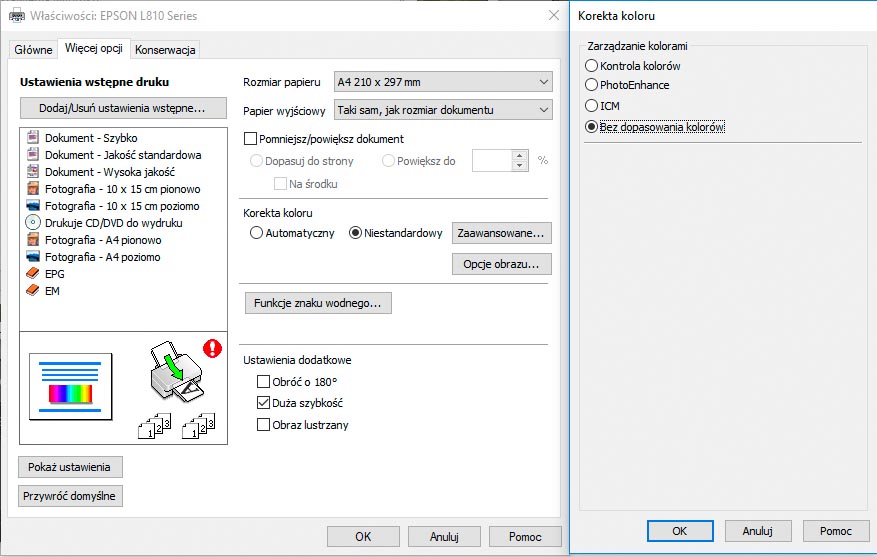The width and height of the screenshot is (877, 557).
Task: Open Zaawansowane color settings
Action: [x=501, y=233]
